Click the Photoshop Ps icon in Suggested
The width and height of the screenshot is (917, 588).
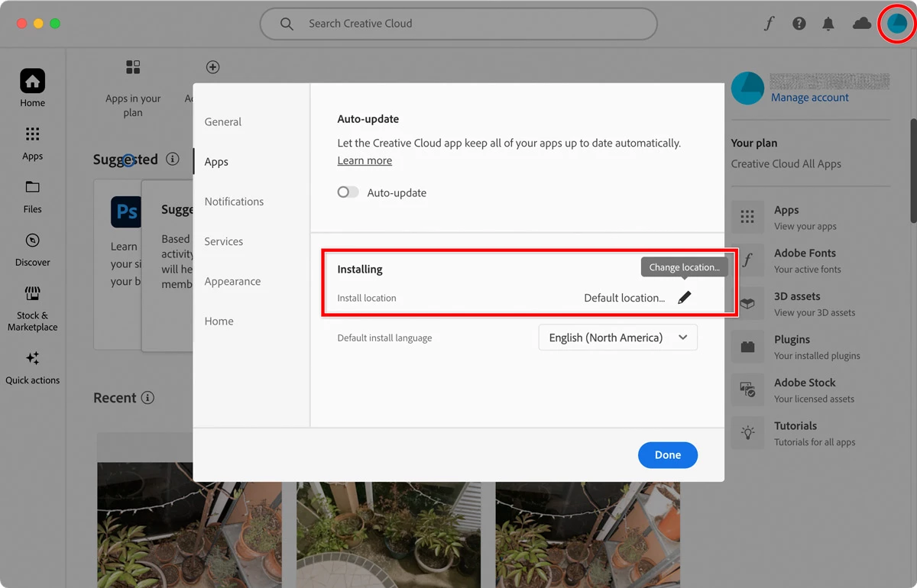click(126, 212)
